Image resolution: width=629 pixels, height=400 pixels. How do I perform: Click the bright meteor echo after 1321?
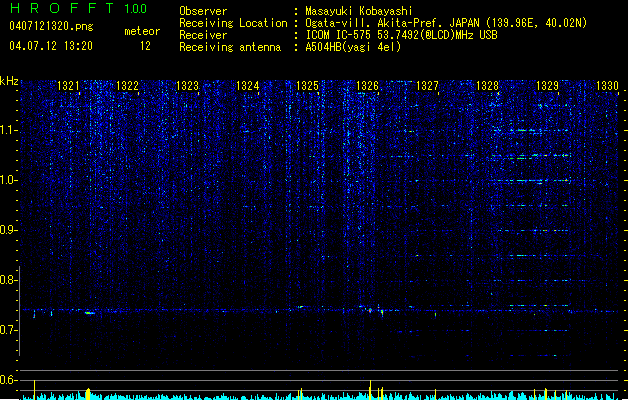coord(90,313)
